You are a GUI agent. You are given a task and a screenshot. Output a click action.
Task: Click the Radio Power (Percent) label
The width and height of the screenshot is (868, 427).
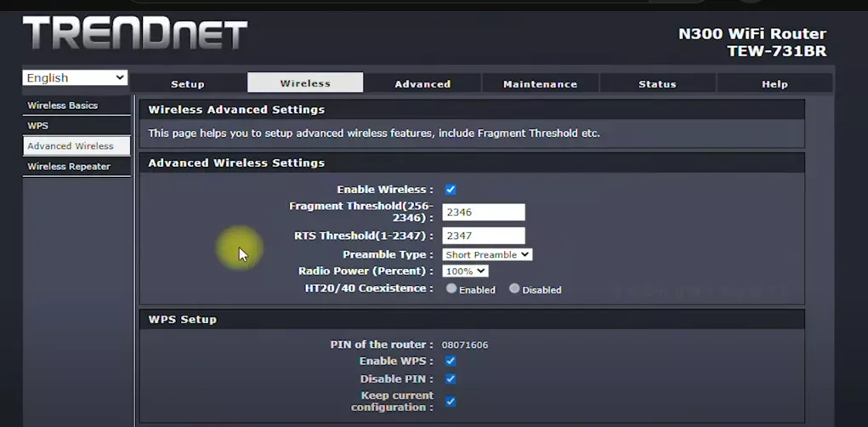[366, 271]
